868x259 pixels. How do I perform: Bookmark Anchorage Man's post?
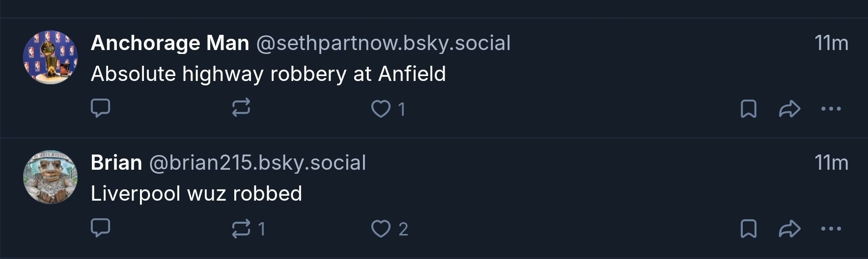748,108
